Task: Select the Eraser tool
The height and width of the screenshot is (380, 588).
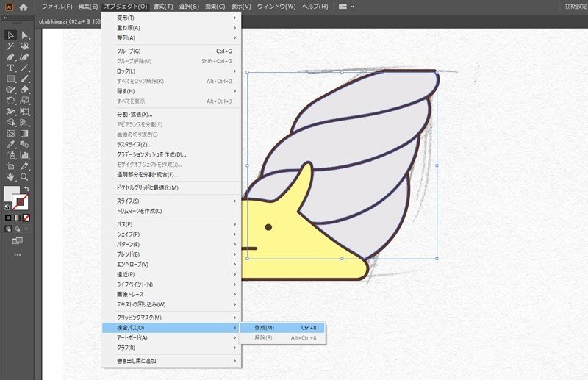Action: [x=24, y=90]
